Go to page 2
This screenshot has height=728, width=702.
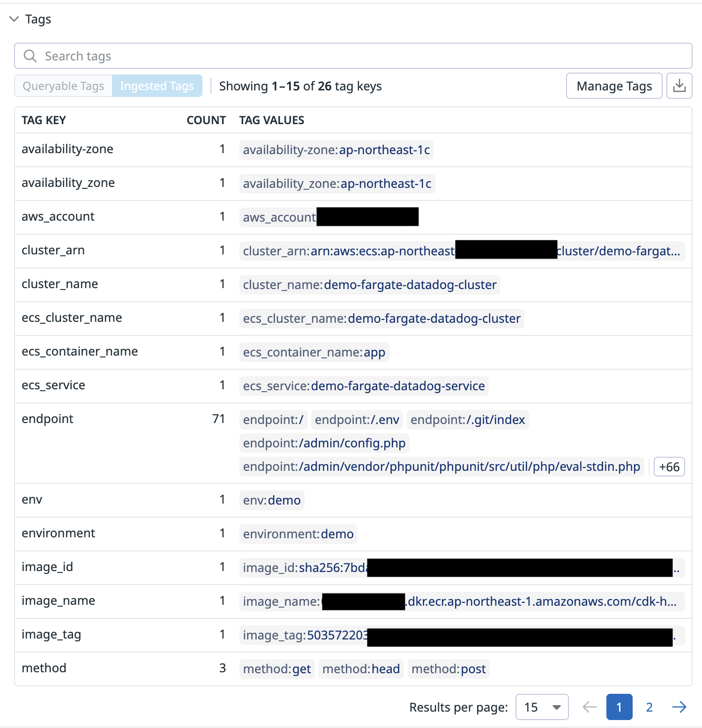coord(649,707)
